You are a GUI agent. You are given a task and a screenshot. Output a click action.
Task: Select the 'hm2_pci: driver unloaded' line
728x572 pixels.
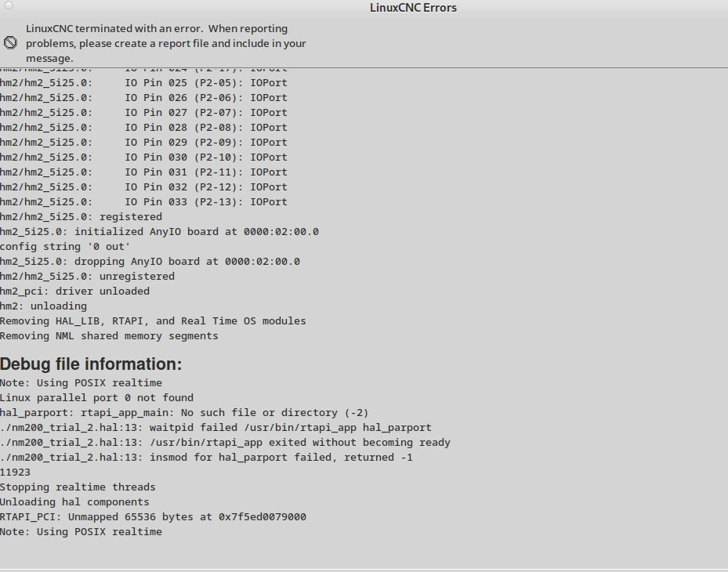tap(74, 291)
